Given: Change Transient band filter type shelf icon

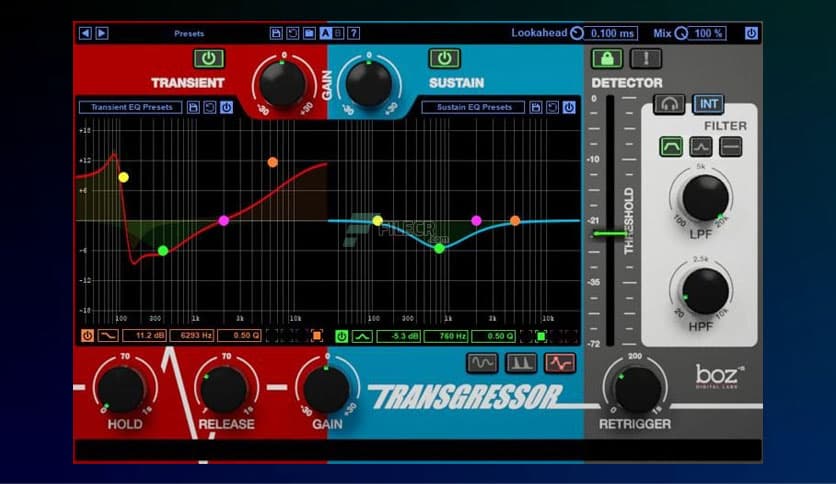Looking at the screenshot, I should pyautogui.click(x=108, y=336).
